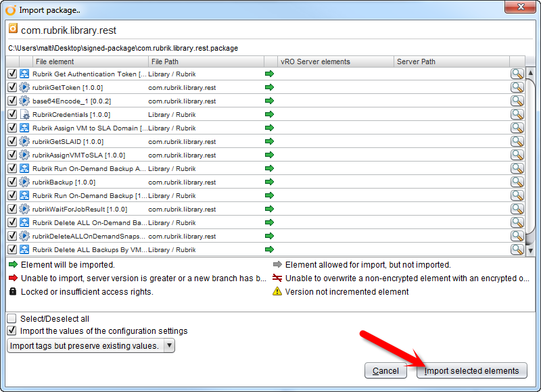Click workflow icon beside Rubrik Delete ALL Backups By VM

[x=24, y=249]
